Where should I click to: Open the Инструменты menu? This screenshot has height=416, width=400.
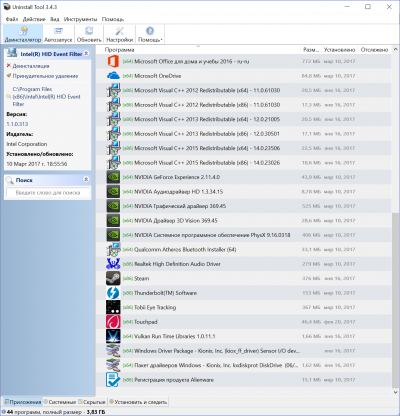coord(80,19)
